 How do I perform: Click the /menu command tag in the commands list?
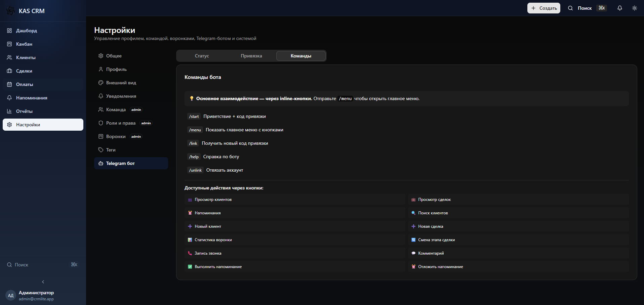click(x=195, y=130)
